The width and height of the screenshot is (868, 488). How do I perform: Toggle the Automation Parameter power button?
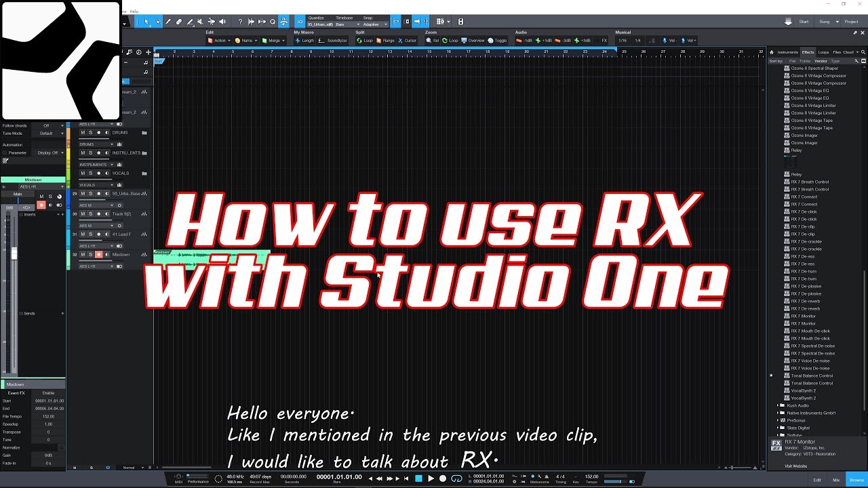[x=5, y=152]
